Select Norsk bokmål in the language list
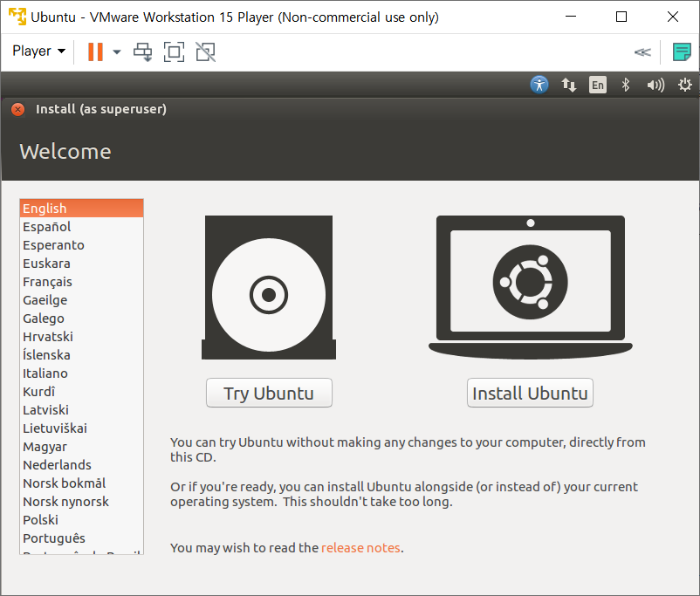The height and width of the screenshot is (596, 700). tap(81, 483)
